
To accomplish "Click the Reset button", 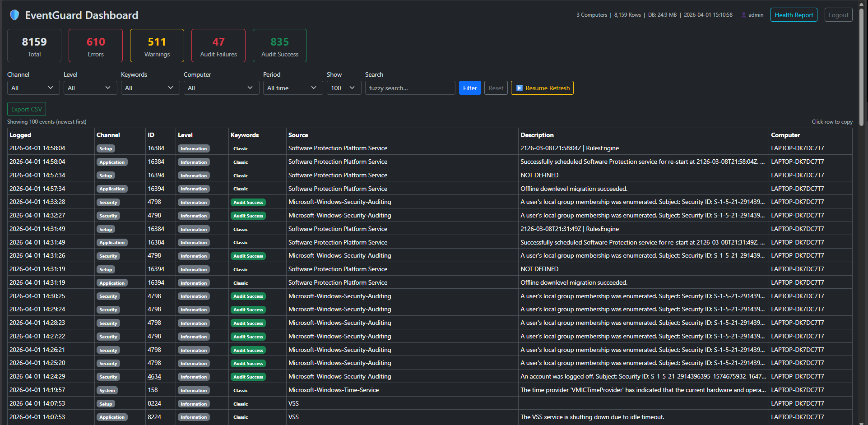I will [x=496, y=88].
